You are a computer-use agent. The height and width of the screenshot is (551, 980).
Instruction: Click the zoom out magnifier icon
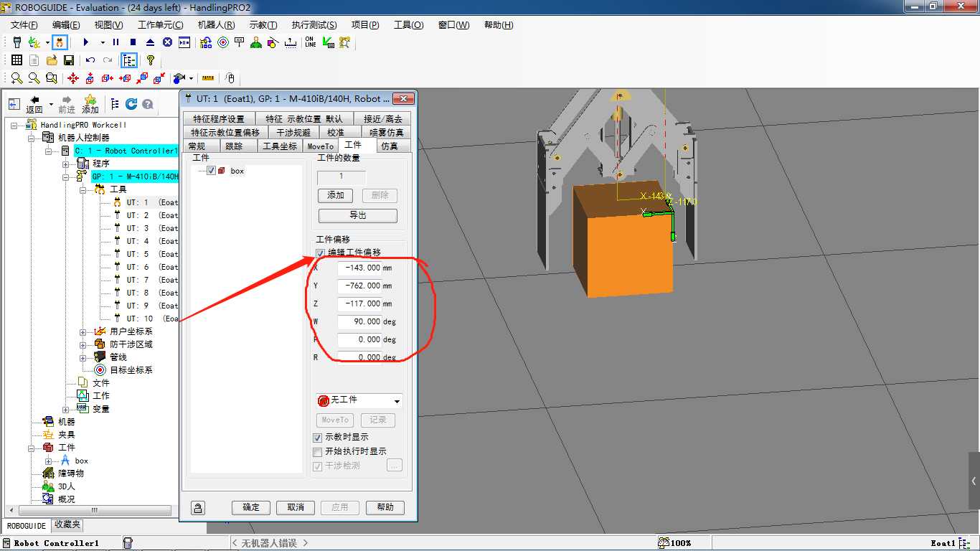tap(34, 78)
